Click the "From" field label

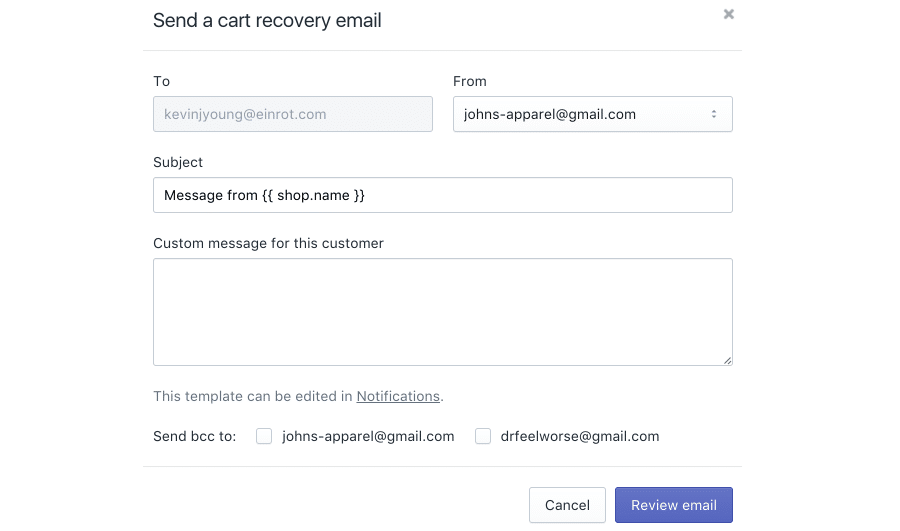pos(470,81)
